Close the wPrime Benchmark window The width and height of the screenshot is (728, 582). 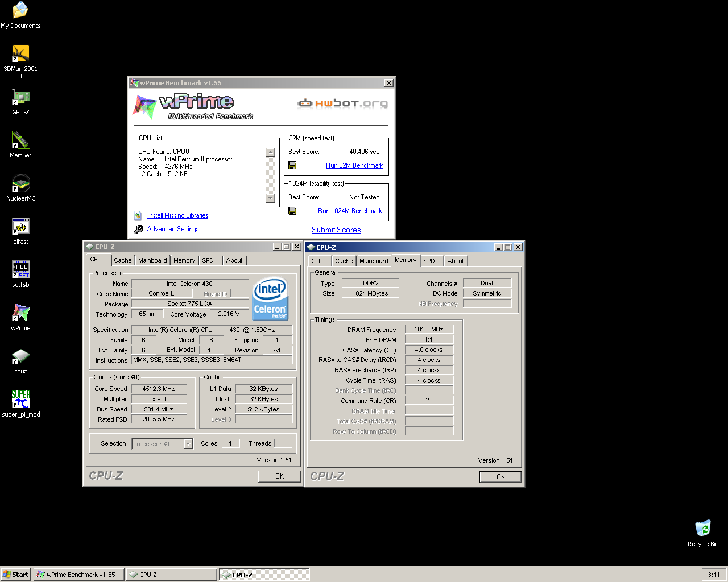pyautogui.click(x=389, y=83)
